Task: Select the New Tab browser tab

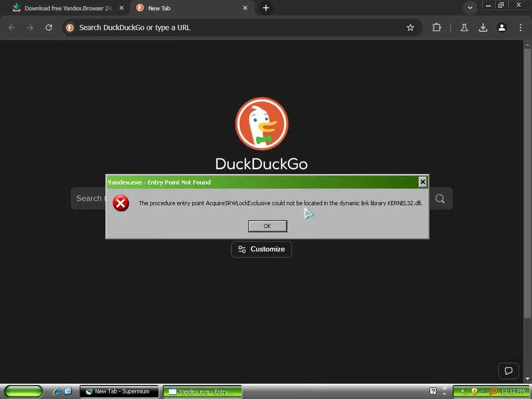Action: click(192, 8)
